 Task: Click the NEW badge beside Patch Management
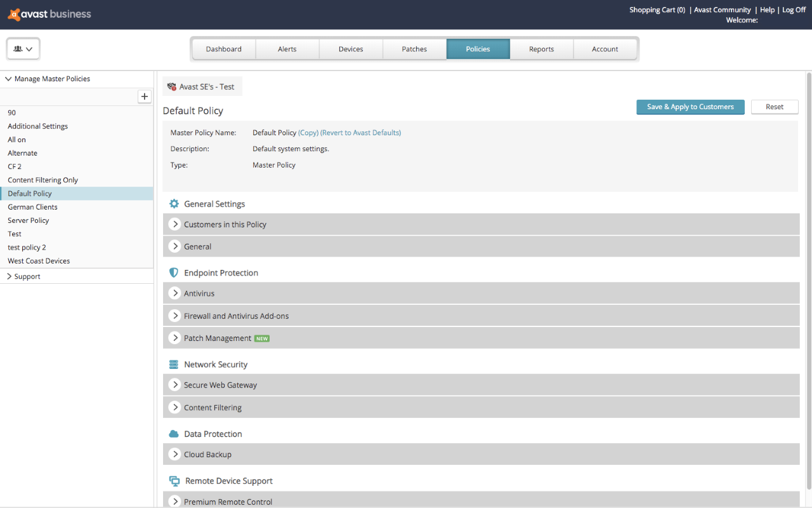tap(262, 338)
